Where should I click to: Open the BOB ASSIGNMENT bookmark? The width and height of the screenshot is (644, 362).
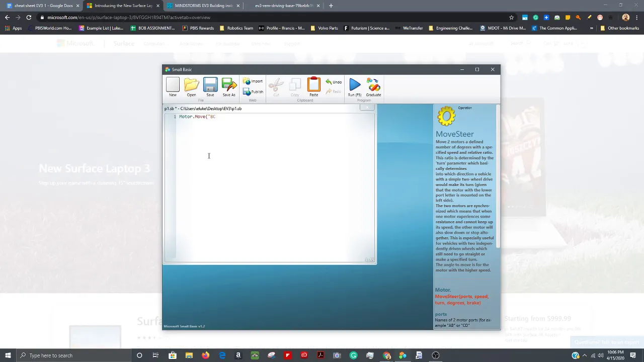tap(152, 28)
